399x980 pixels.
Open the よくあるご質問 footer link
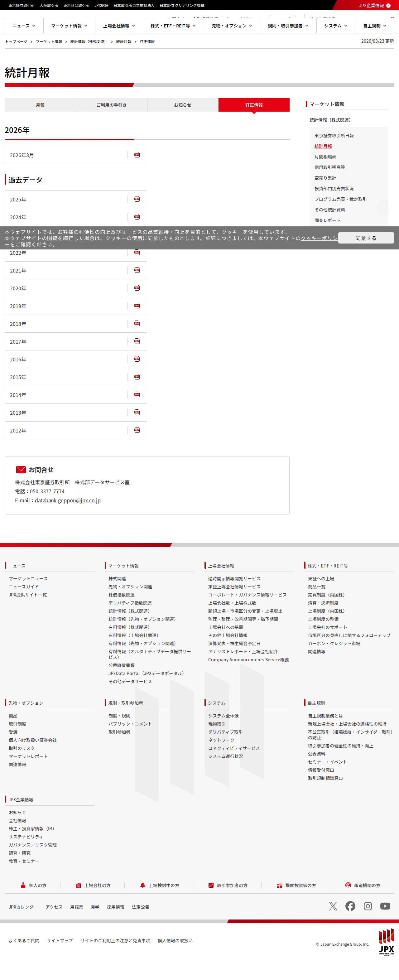(x=24, y=940)
